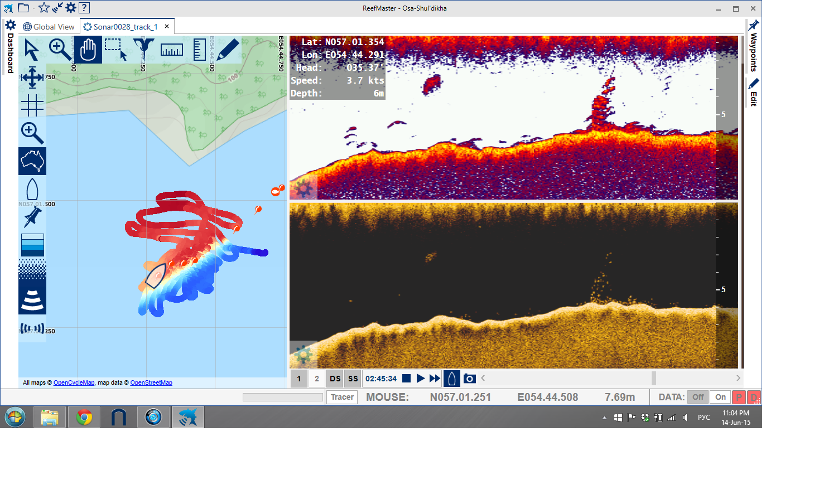
Task: Open the help question mark icon
Action: tap(84, 8)
